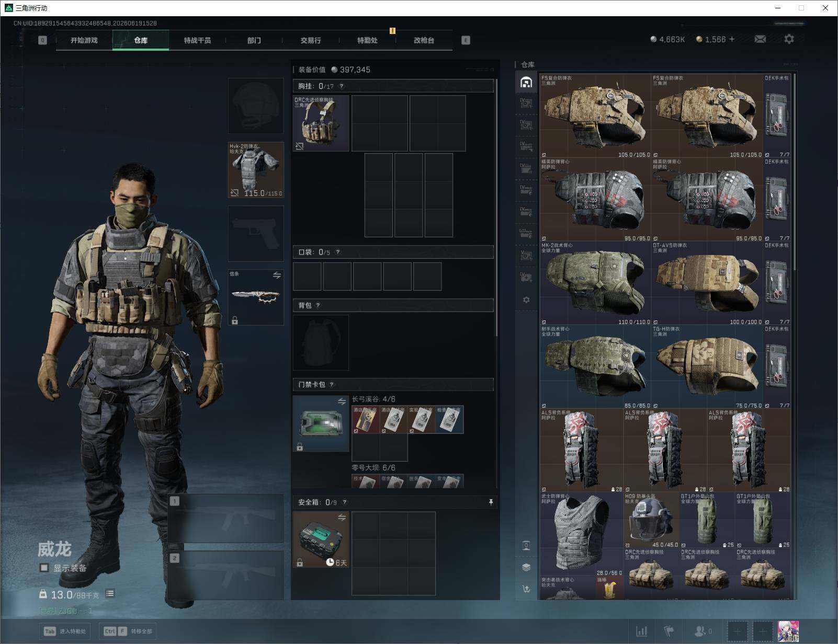
Task: Select the main warehouse icon in storage sidebar
Action: click(526, 82)
